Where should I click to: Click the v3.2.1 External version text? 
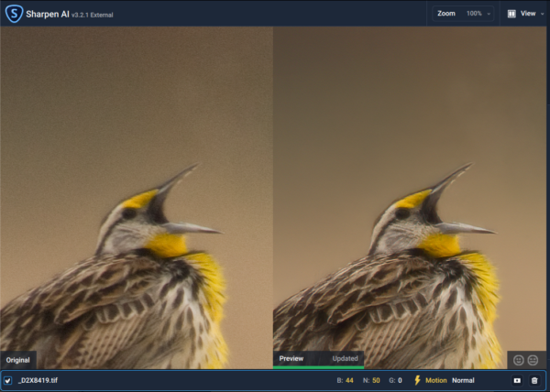[93, 15]
